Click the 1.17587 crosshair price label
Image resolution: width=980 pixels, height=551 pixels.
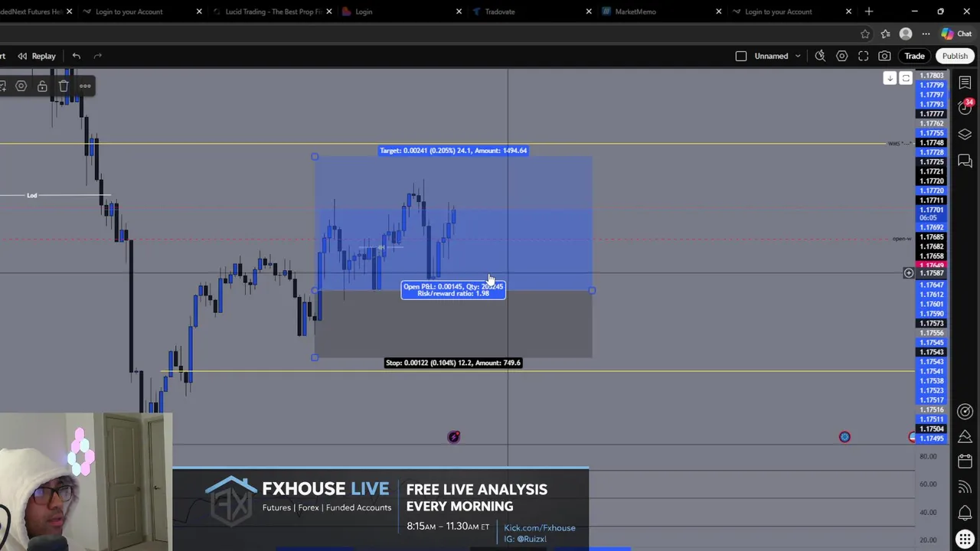(932, 273)
